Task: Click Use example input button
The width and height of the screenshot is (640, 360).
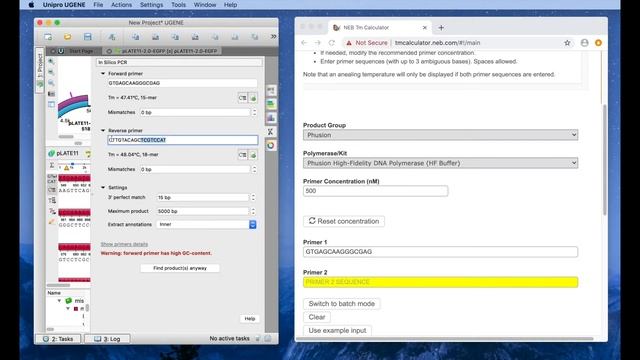Action: click(337, 331)
